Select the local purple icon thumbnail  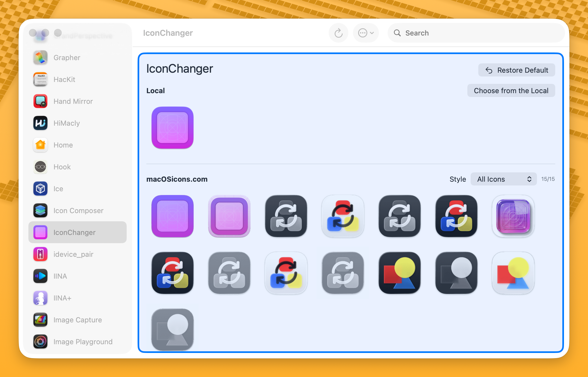(x=172, y=128)
